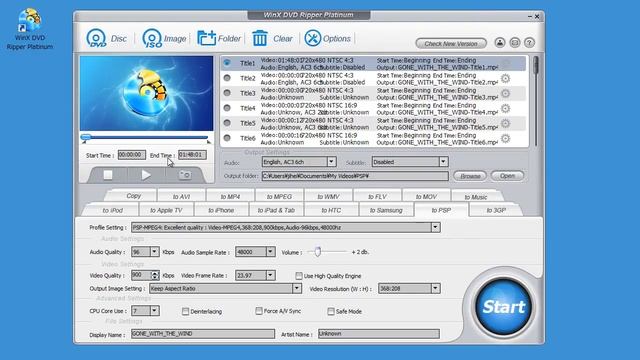The width and height of the screenshot is (640, 360).
Task: Open the help question mark icon
Action: 529,42
